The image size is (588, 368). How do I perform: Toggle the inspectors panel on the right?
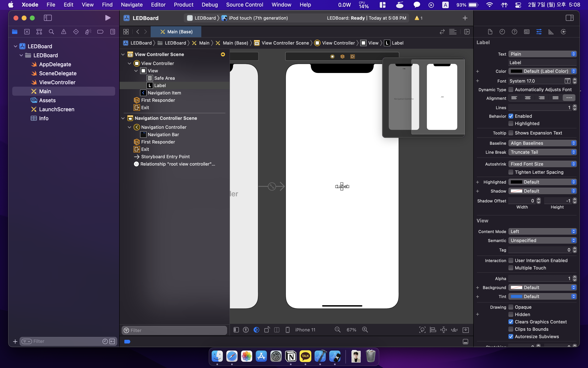tap(570, 18)
